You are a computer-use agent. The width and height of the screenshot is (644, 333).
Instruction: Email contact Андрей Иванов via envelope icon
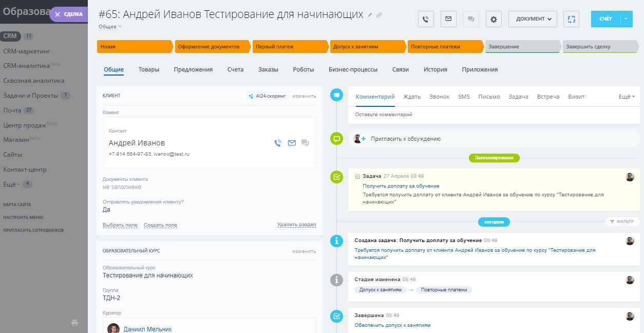(292, 143)
